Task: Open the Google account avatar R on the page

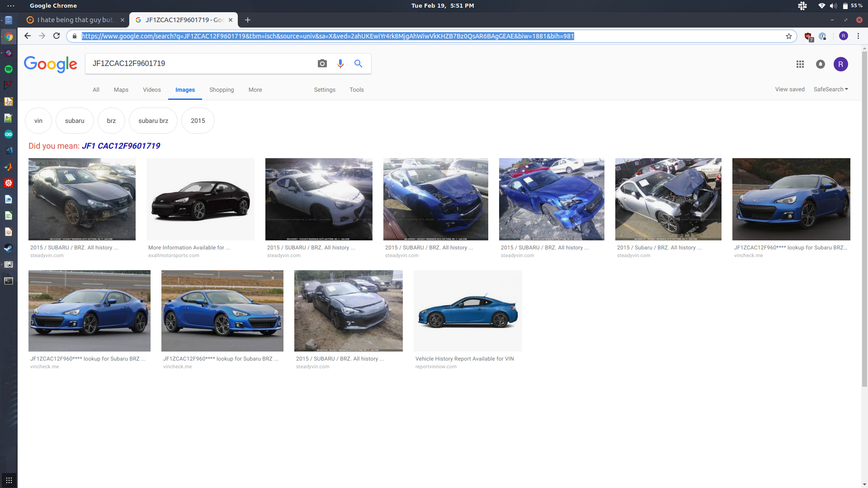Action: pyautogui.click(x=841, y=64)
